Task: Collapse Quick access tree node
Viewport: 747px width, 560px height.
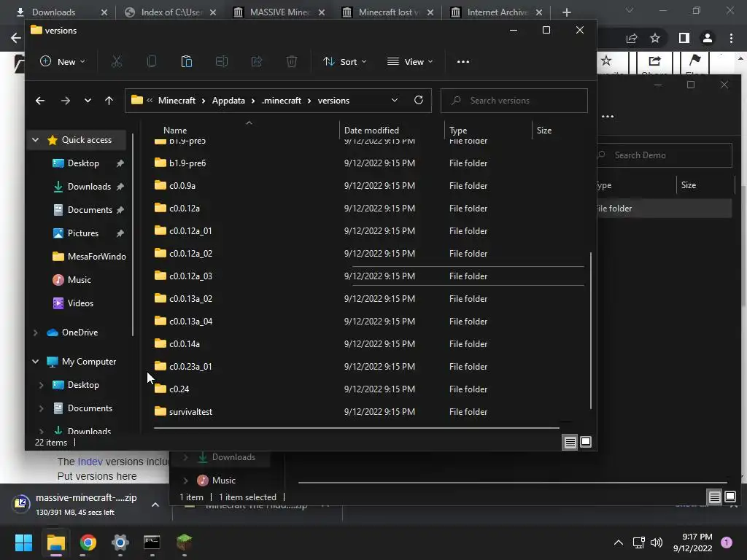Action: pyautogui.click(x=35, y=140)
